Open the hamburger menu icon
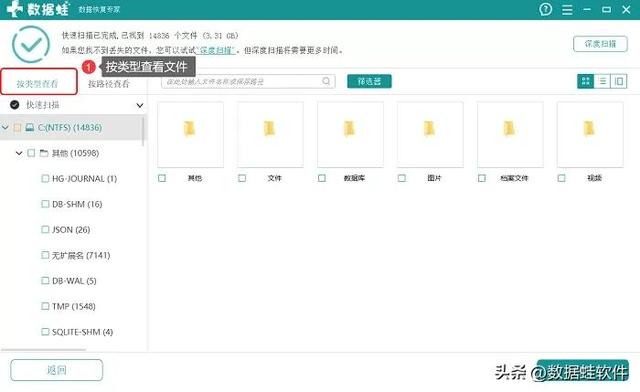Image resolution: width=640 pixels, height=392 pixels. tap(567, 9)
